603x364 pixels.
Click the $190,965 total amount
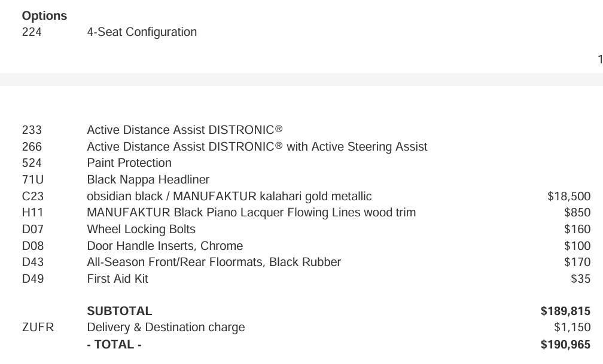tap(565, 344)
